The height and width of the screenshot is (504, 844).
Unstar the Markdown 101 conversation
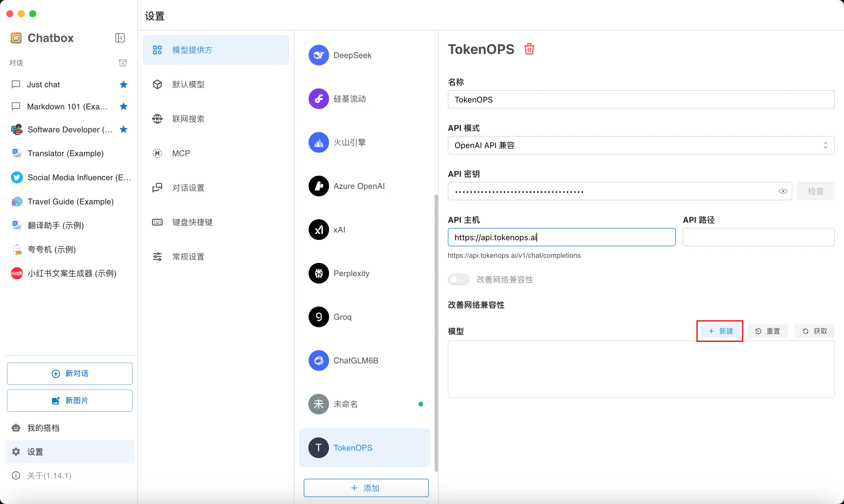(124, 107)
